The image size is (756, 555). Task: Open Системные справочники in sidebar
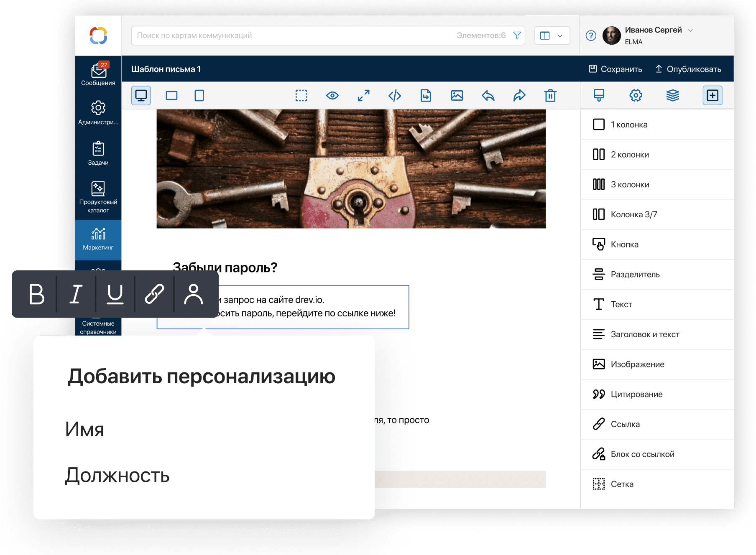98,327
